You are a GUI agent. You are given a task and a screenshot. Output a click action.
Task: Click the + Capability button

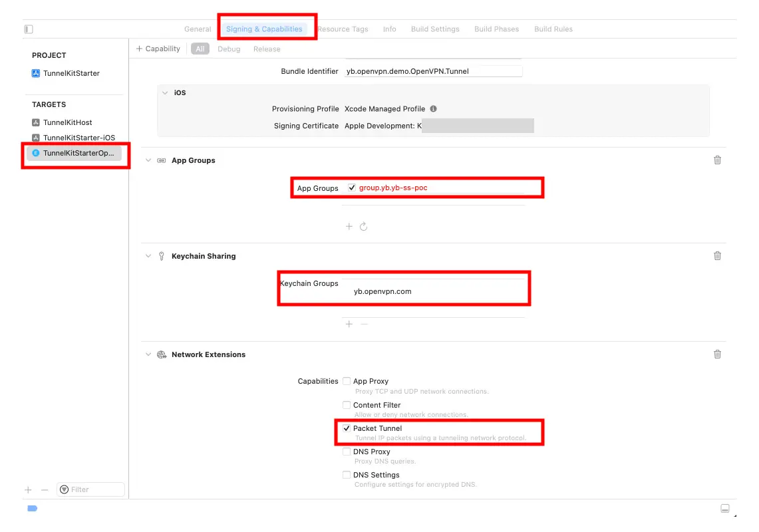click(158, 49)
